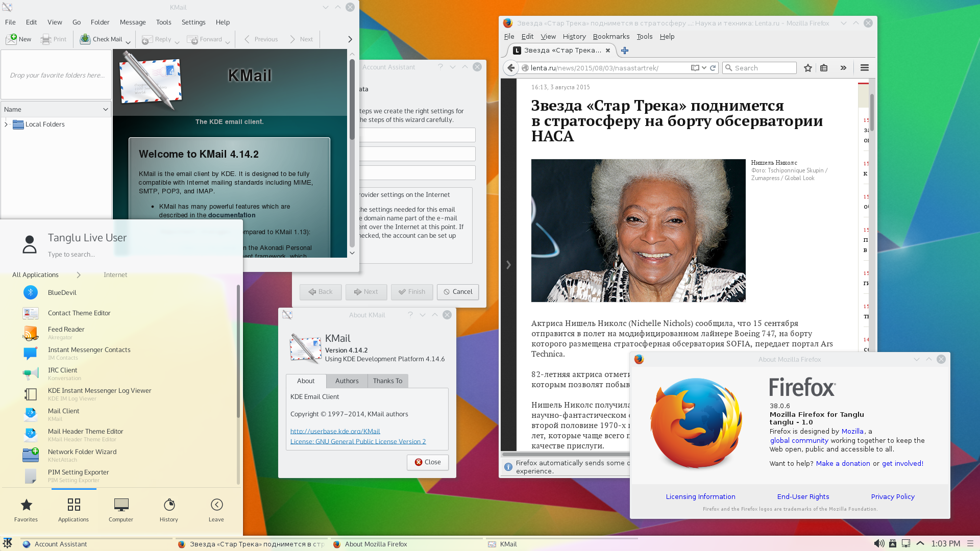Click the Print icon in KMail toolbar
The image size is (980, 551).
[x=54, y=39]
